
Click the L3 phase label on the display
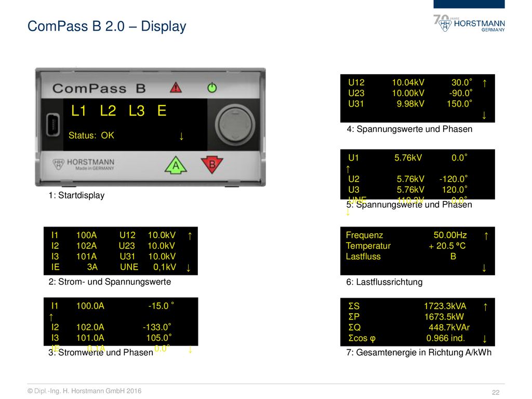[x=137, y=111]
